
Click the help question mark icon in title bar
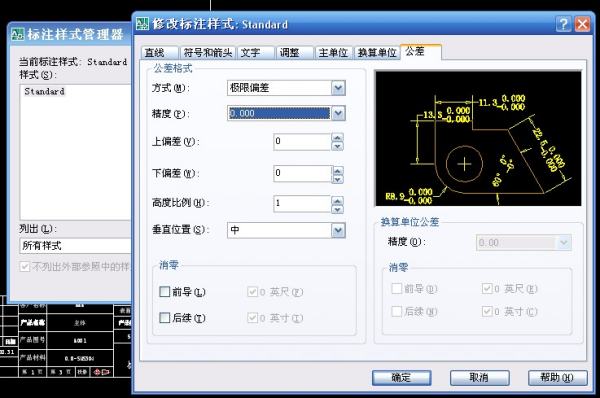563,24
